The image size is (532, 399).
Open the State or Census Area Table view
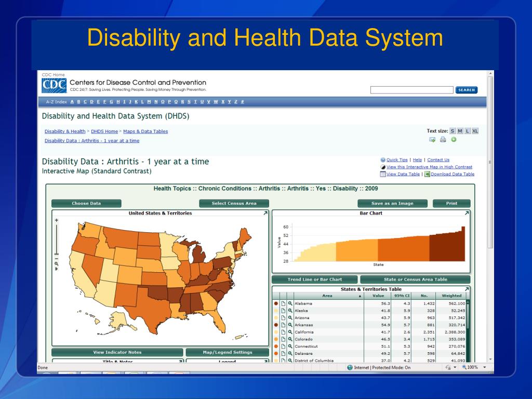click(415, 280)
